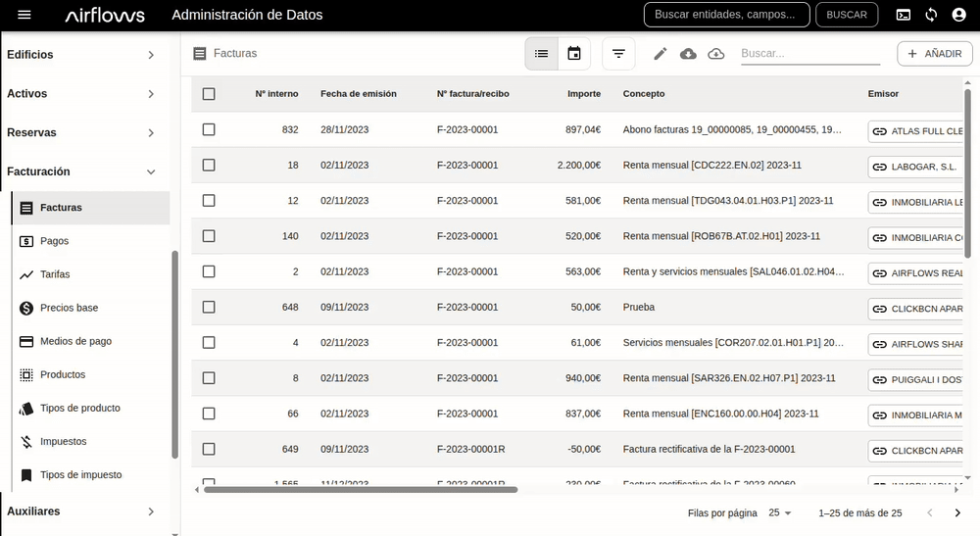Open the terminal console icon
This screenshot has width=980, height=536.
tap(904, 15)
